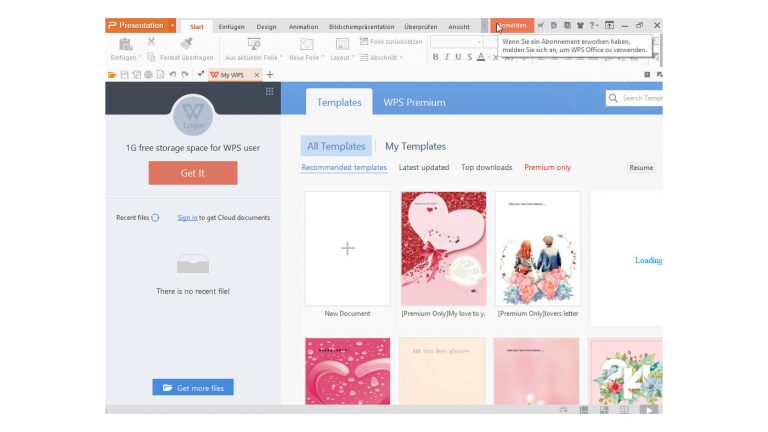Viewport: 768px width, 432px height.
Task: Click the Format übertragen paintbrush icon
Action: (186, 43)
